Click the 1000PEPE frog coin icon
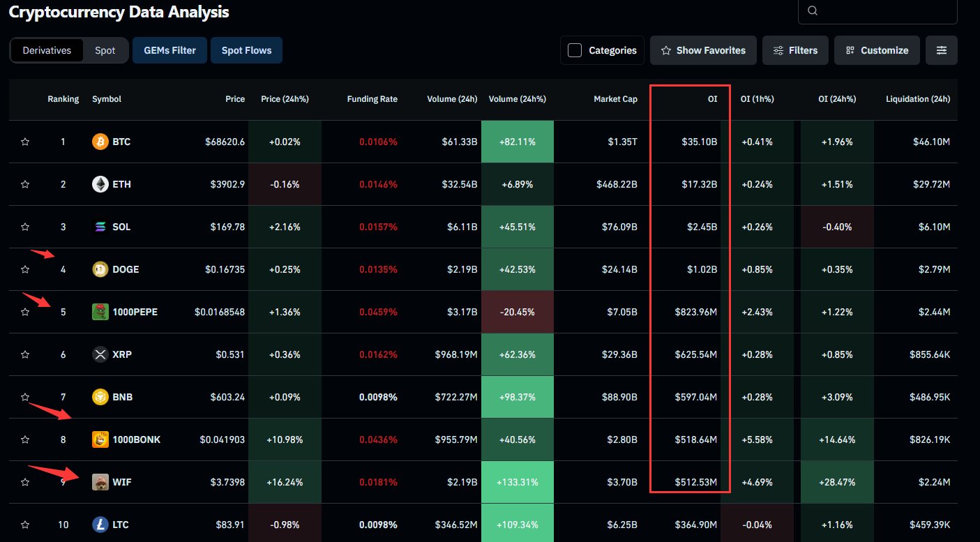 [x=100, y=311]
